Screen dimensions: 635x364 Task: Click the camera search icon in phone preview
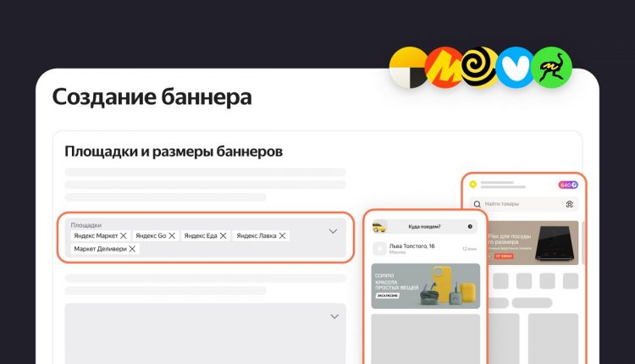pyautogui.click(x=570, y=204)
